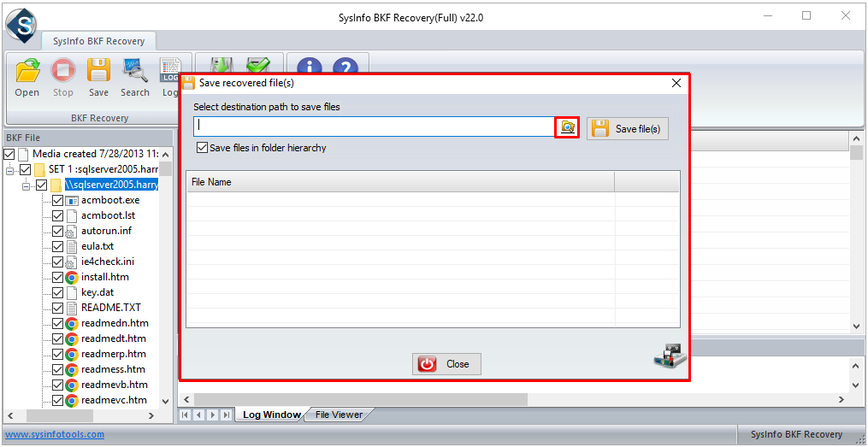Select readmedt.htm in the tree
Image resolution: width=868 pixels, height=447 pixels.
click(113, 338)
